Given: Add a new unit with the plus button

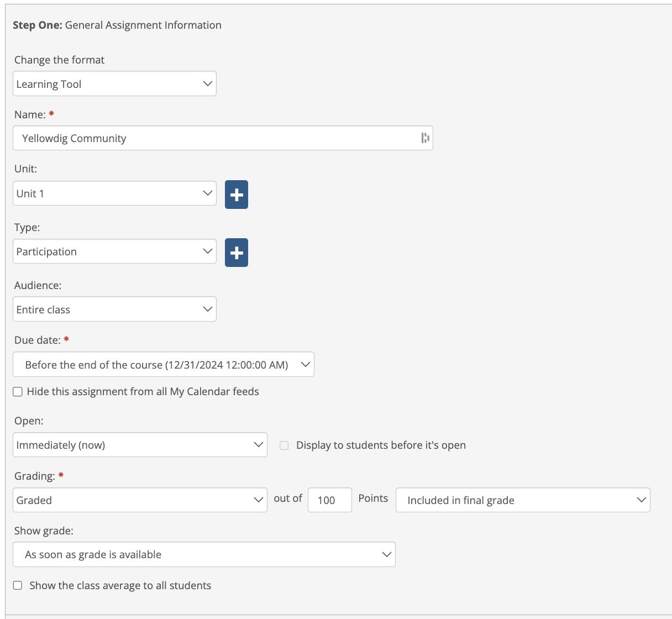Looking at the screenshot, I should click(x=236, y=194).
